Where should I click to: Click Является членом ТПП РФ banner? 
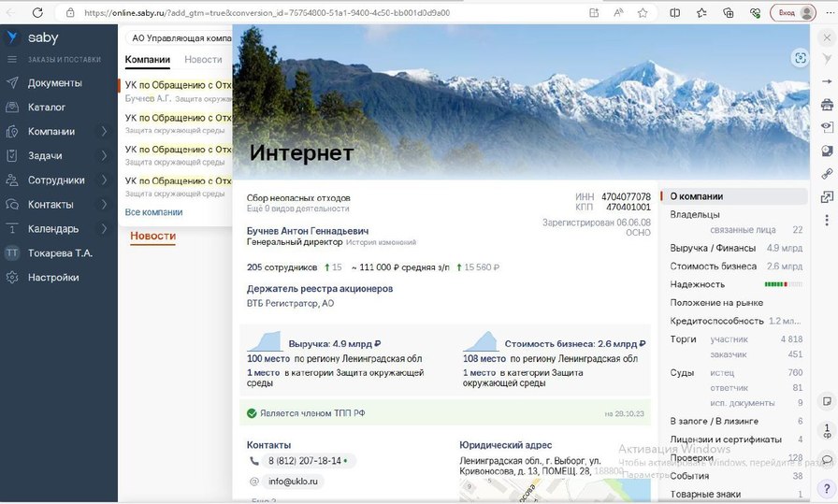pos(444,413)
